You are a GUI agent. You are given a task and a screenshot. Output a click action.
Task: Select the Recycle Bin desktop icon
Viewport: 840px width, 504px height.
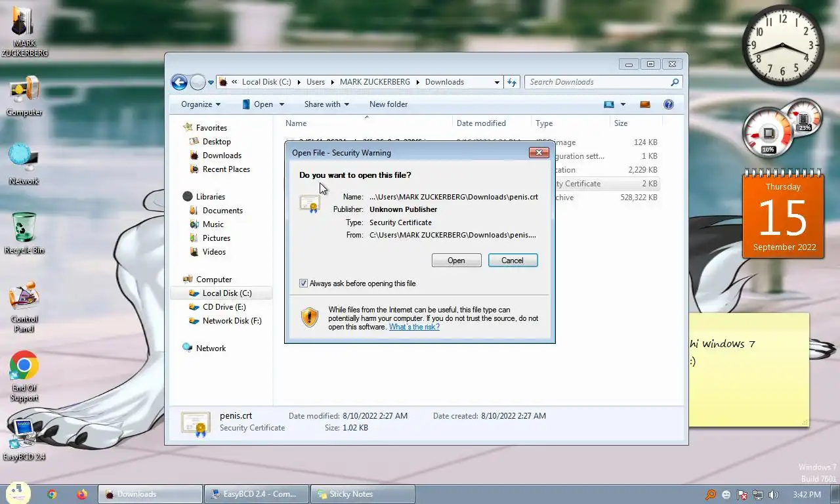pos(24,234)
